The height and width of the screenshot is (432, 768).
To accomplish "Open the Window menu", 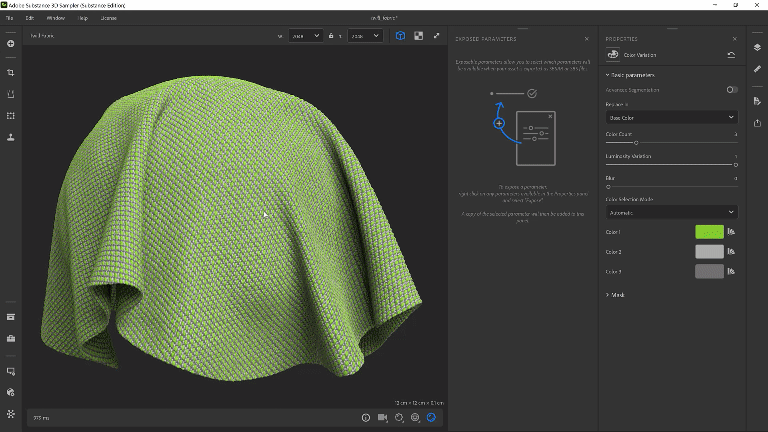I will point(56,18).
